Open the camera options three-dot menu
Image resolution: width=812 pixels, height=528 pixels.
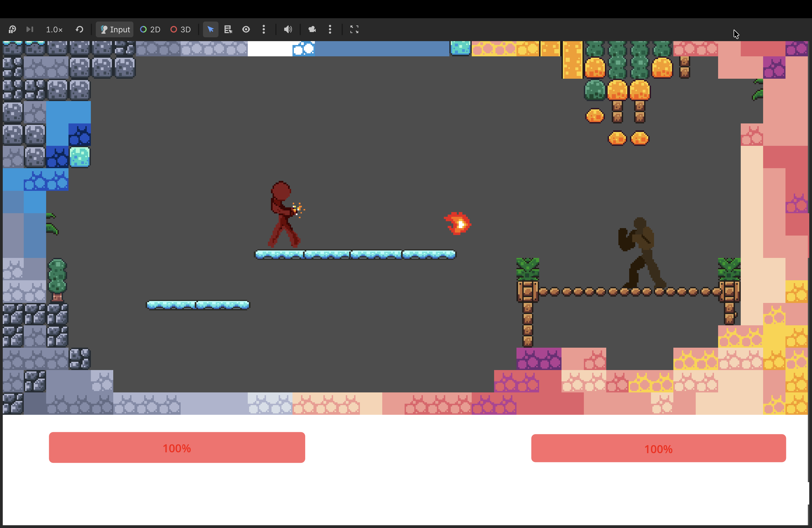click(x=330, y=30)
